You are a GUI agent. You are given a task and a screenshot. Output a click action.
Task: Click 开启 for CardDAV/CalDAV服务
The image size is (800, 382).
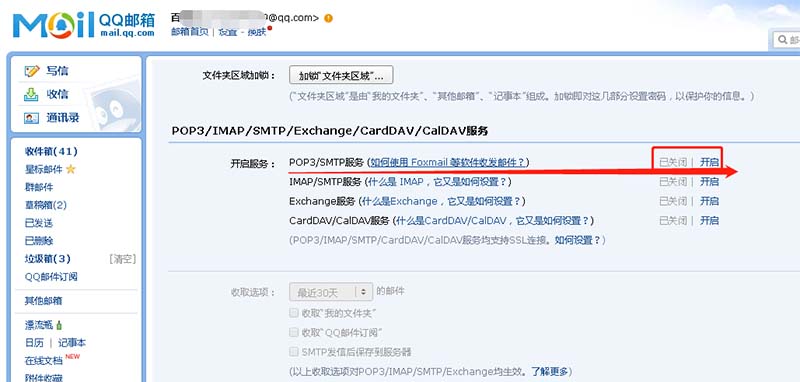click(709, 220)
